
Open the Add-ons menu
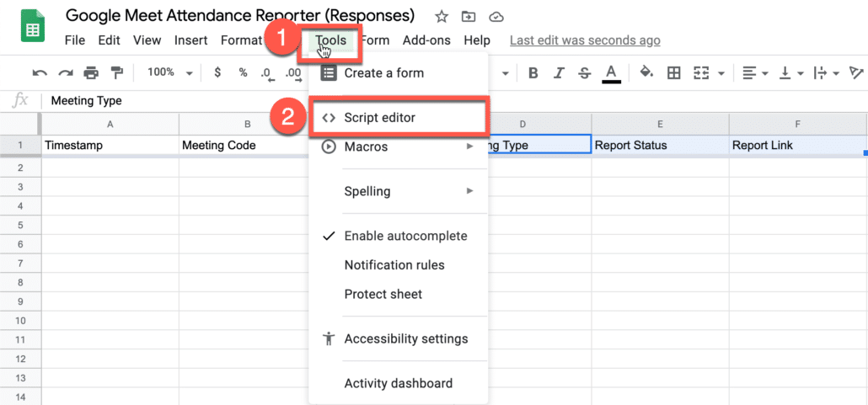pos(426,40)
